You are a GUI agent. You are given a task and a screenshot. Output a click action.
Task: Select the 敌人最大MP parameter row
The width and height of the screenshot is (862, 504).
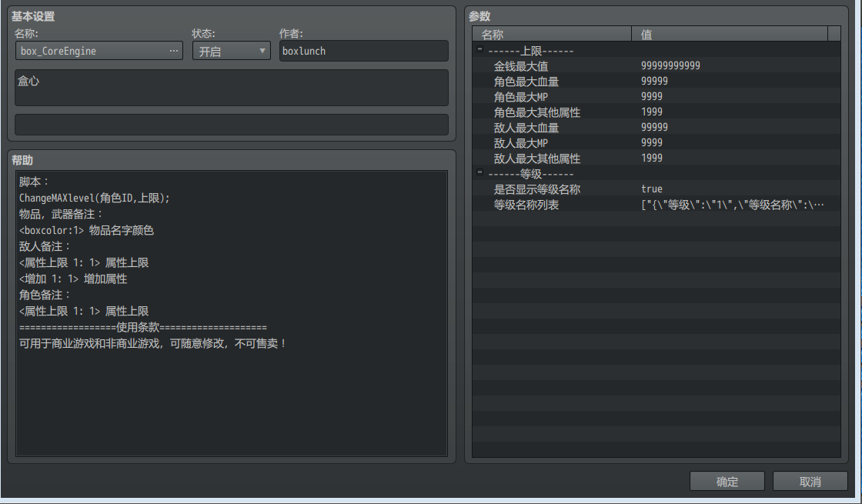pyautogui.click(x=657, y=143)
